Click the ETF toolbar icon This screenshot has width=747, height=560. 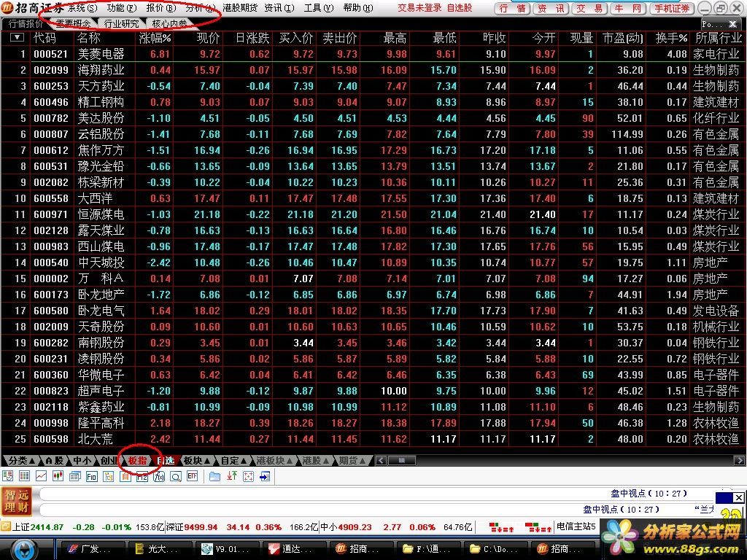193,476
